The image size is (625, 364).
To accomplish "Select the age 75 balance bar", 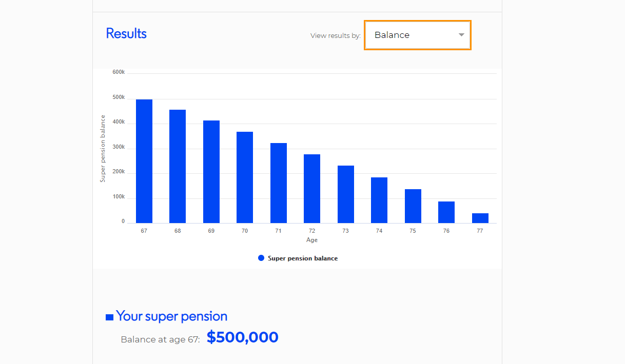I will click(x=413, y=206).
